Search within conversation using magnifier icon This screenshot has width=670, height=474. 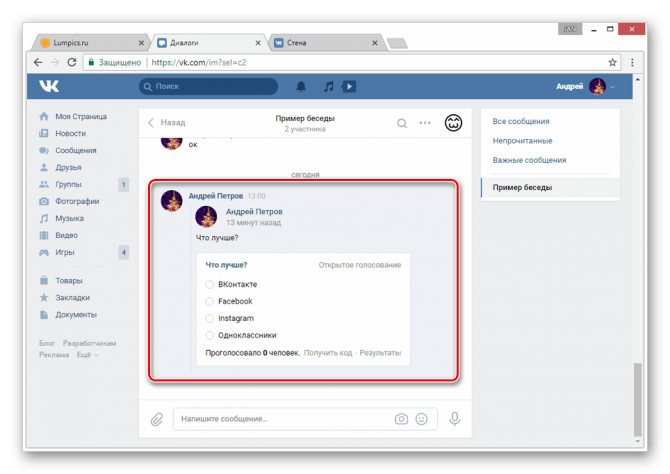[x=402, y=123]
